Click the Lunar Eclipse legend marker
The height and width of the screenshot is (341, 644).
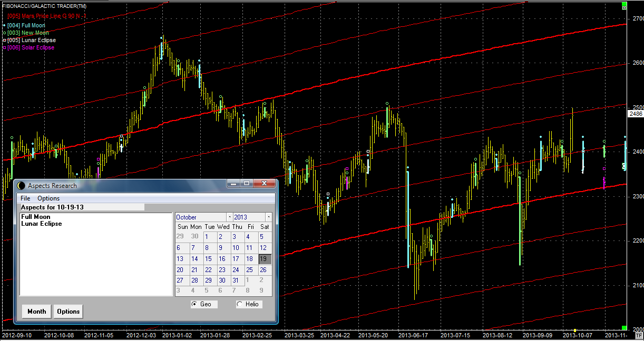[x=4, y=40]
